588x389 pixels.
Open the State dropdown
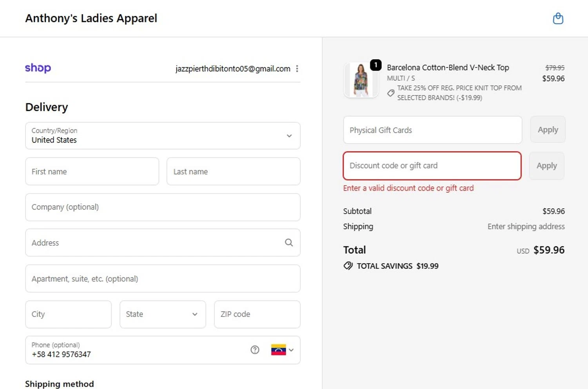(163, 314)
